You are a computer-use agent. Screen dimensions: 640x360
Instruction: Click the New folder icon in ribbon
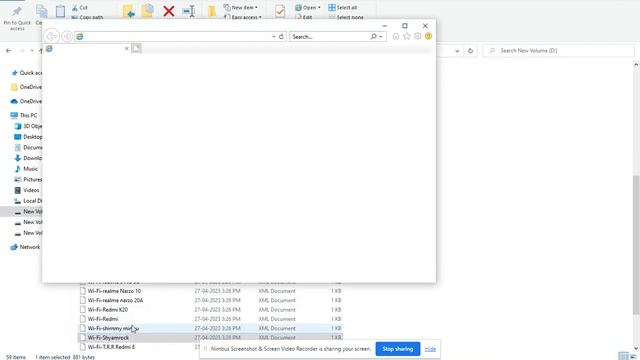pos(212,11)
